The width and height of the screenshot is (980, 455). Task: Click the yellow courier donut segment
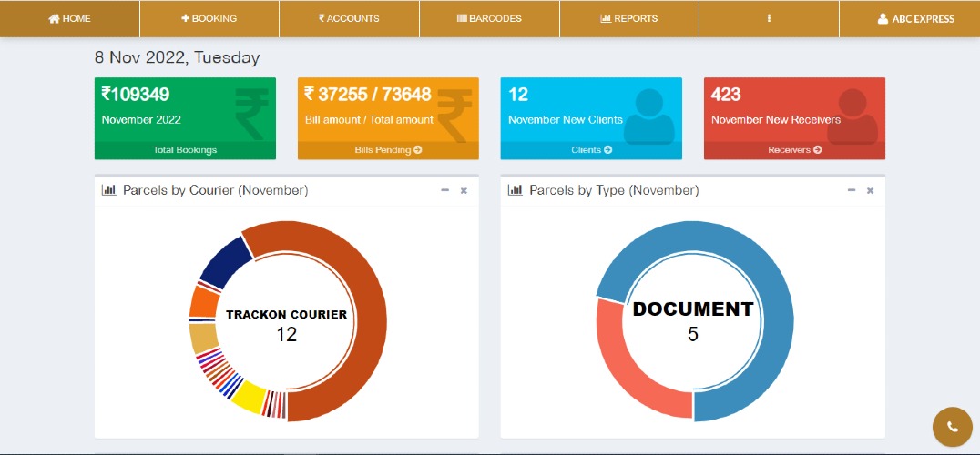[x=249, y=397]
